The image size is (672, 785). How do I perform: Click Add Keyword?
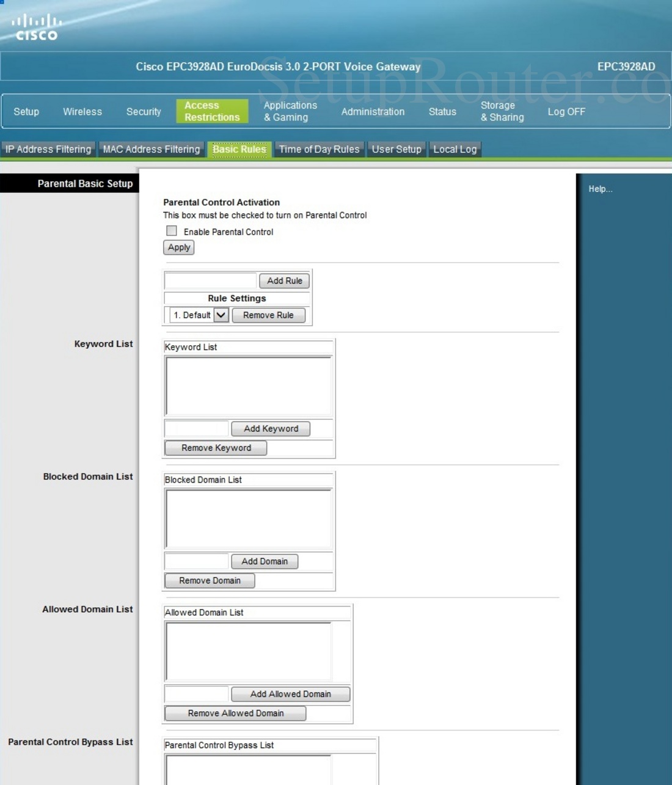point(271,428)
